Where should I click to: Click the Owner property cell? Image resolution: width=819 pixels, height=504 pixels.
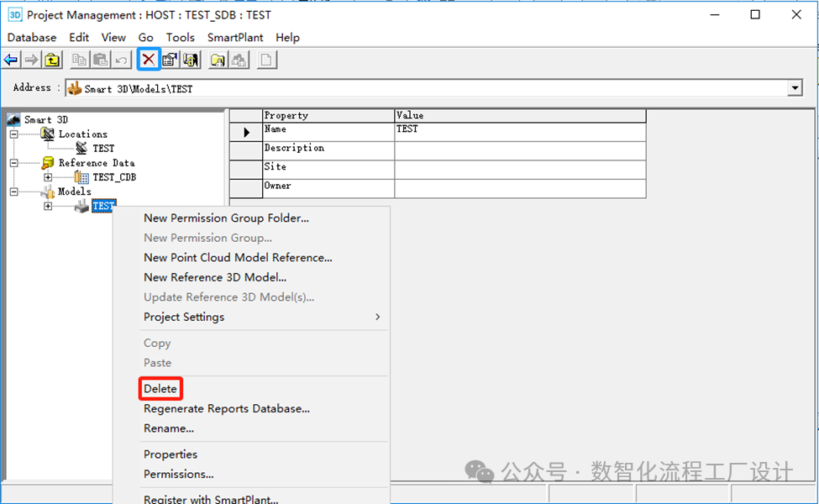pyautogui.click(x=328, y=188)
